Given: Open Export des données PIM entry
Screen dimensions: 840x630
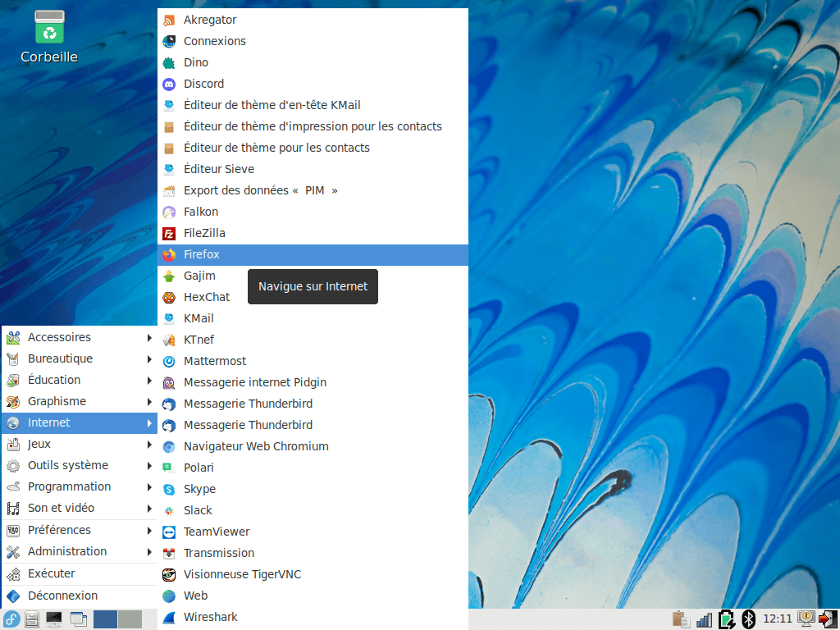Looking at the screenshot, I should 313,190.
